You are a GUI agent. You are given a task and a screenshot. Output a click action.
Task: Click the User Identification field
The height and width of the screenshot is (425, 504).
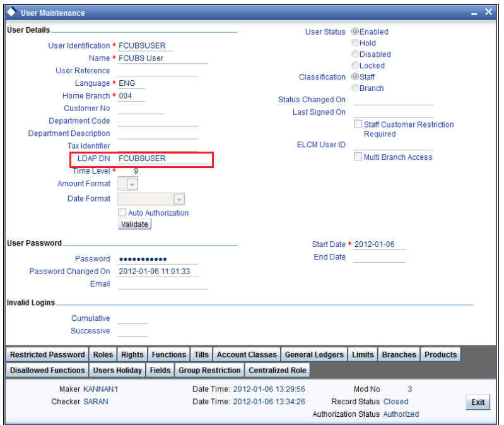pos(145,45)
